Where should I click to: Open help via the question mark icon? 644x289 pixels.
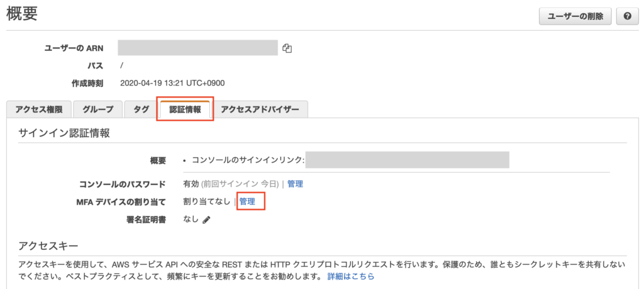pos(626,17)
